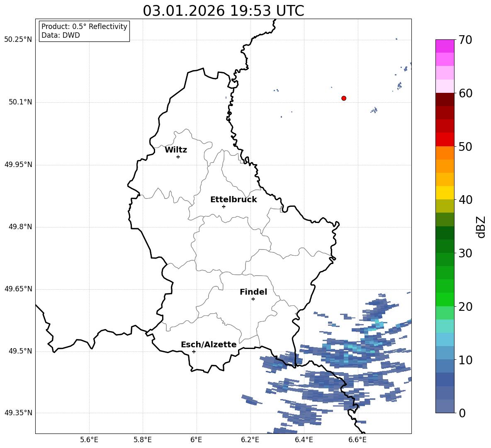Click the 'Wiltz' city label
The height and width of the screenshot is (448, 491).
point(176,150)
